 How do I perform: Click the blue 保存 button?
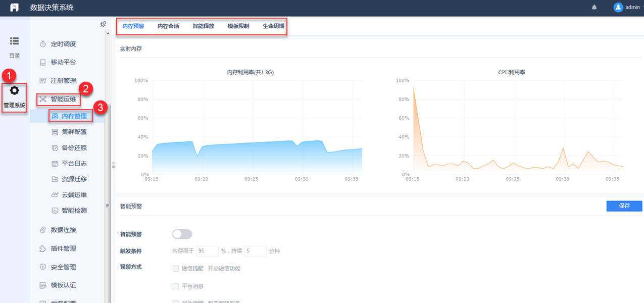[624, 206]
